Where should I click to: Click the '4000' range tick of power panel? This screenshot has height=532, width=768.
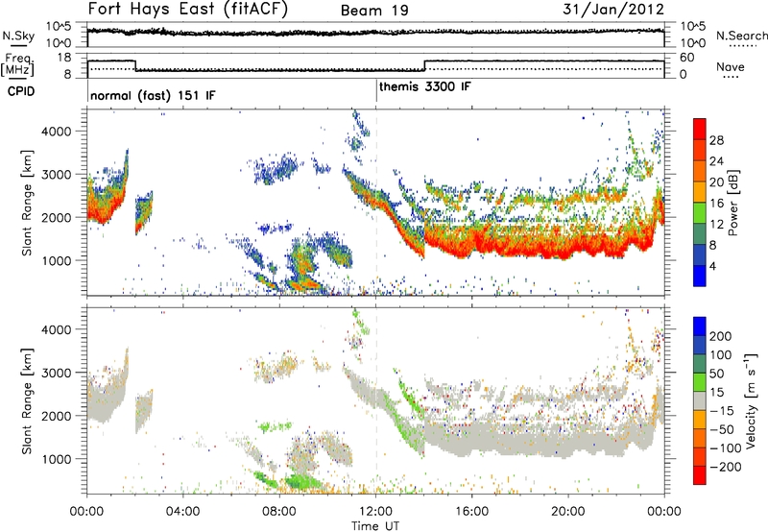click(x=57, y=132)
